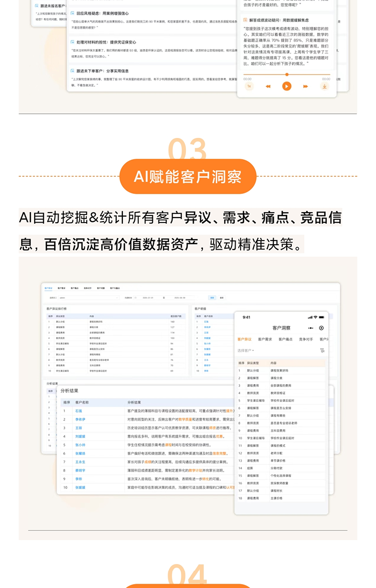Open customer 李依伊 in 分析结果 table
The image size is (376, 588).
pyautogui.click(x=80, y=419)
